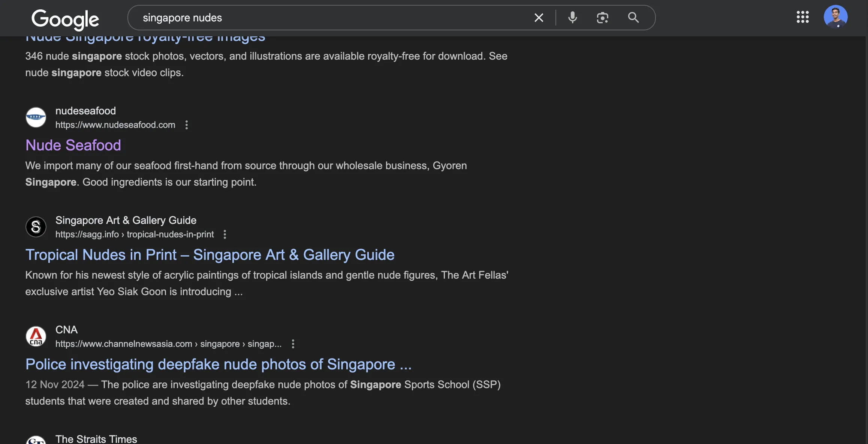Viewport: 868px width, 444px height.
Task: Open Tropical Nudes in Print result link
Action: (210, 255)
